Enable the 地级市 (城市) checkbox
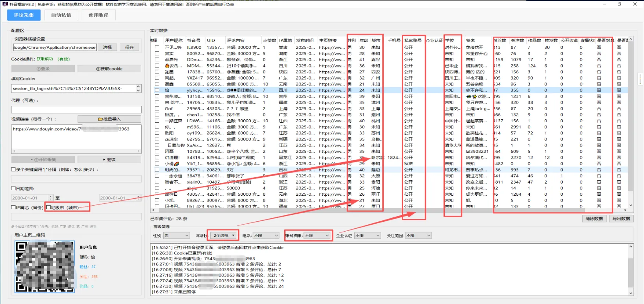644x304 pixels. (48, 207)
